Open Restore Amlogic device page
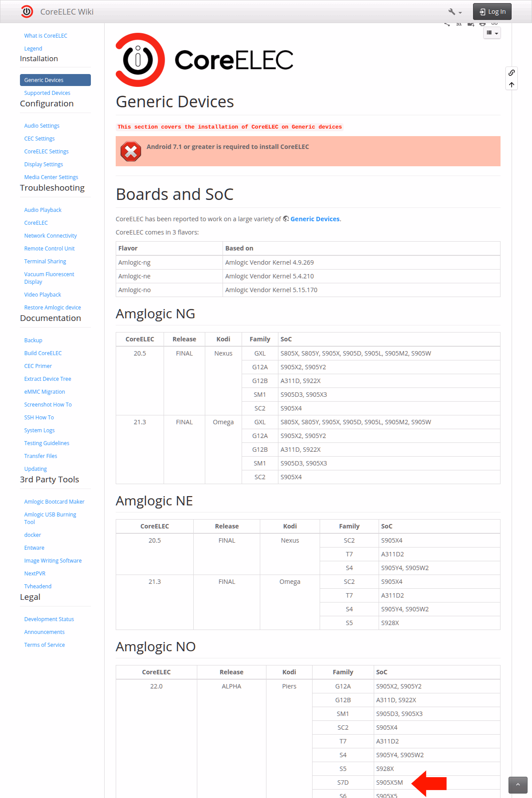The height and width of the screenshot is (798, 532). (x=53, y=308)
